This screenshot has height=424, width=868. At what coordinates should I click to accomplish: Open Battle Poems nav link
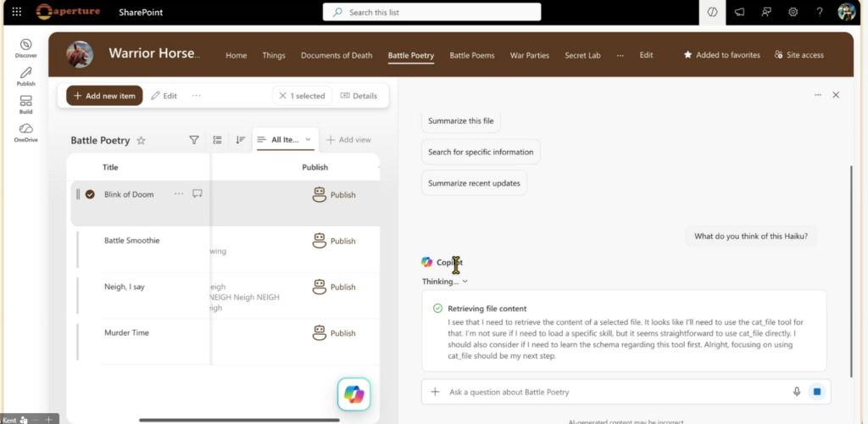coord(472,55)
